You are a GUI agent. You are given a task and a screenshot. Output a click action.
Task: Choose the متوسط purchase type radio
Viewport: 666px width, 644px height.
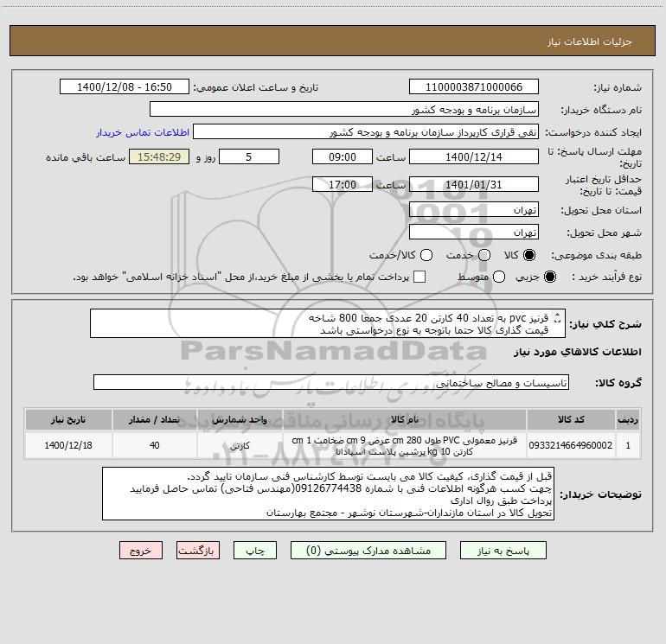tap(499, 277)
